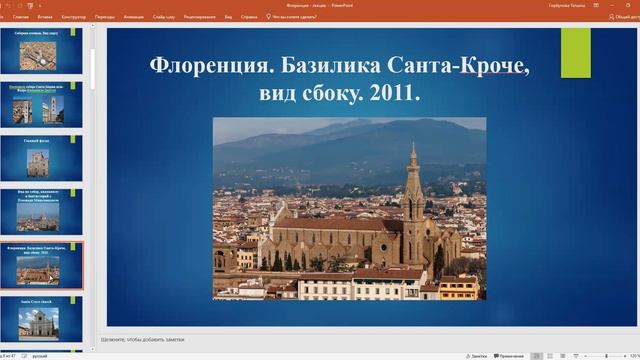Open the Customize Quick Access Toolbar arrow
640x360 pixels.
coord(40,6)
